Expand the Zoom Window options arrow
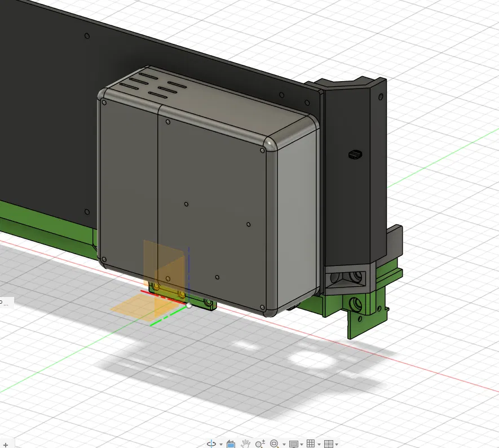The height and width of the screenshot is (448, 499). coord(284,445)
